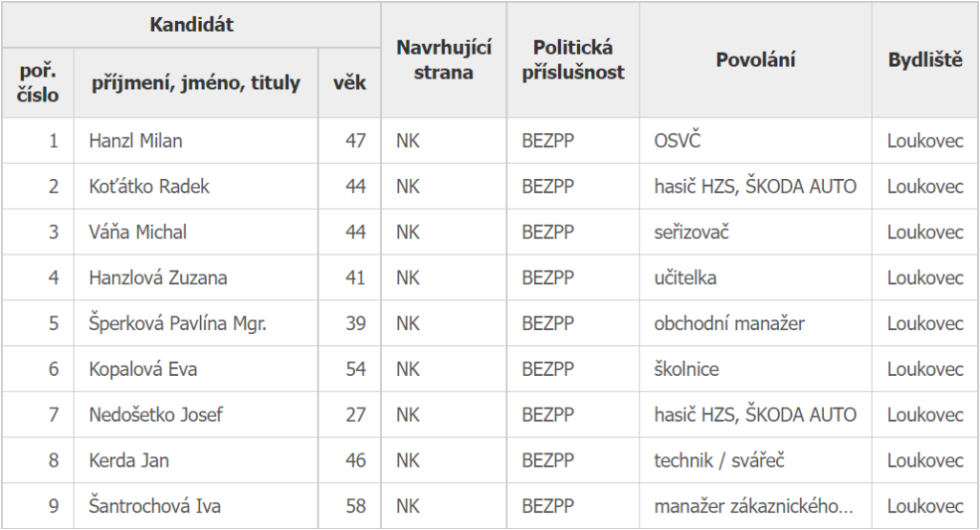This screenshot has width=980, height=530.
Task: Click the věk column header
Action: (x=349, y=83)
